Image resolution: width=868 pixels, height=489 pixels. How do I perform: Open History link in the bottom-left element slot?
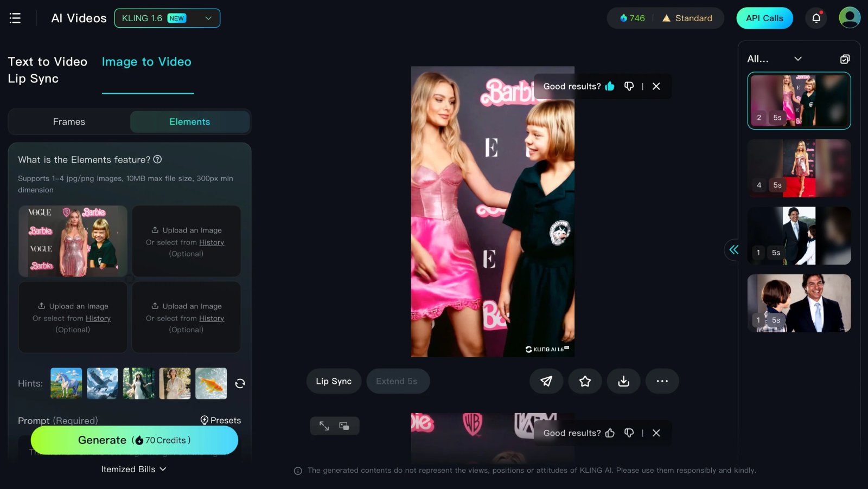click(x=98, y=318)
